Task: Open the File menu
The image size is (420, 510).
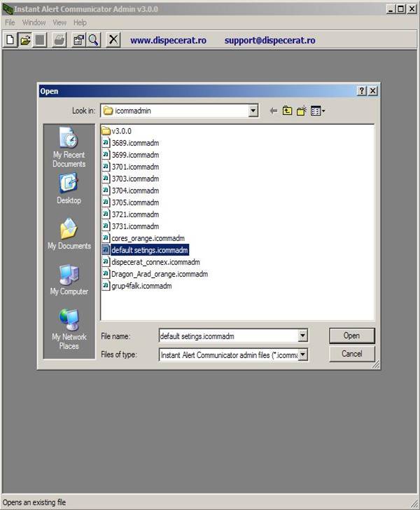Action: pos(10,22)
